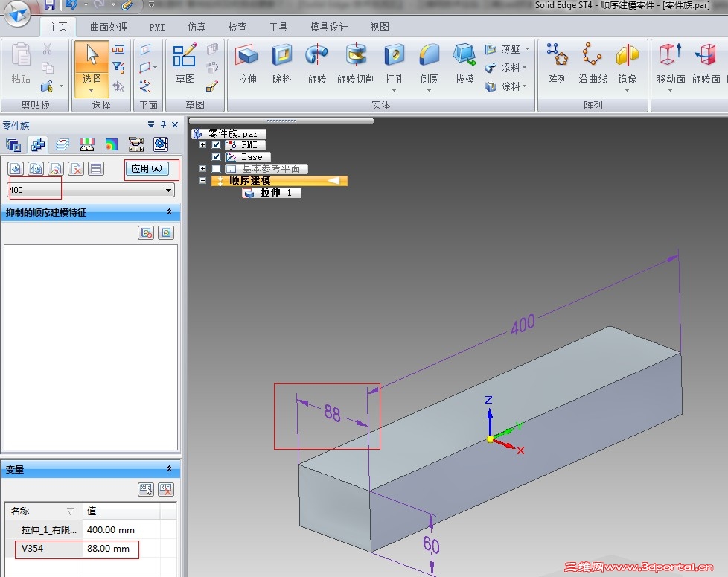This screenshot has width=728, height=577.
Task: Open the Sensors tab icon in side panel
Action: coord(87,145)
